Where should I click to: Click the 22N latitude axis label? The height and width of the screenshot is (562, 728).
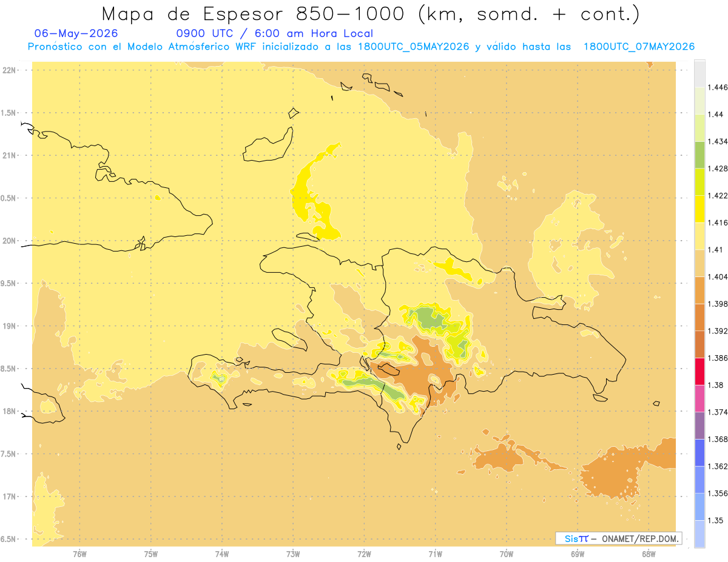coord(10,70)
